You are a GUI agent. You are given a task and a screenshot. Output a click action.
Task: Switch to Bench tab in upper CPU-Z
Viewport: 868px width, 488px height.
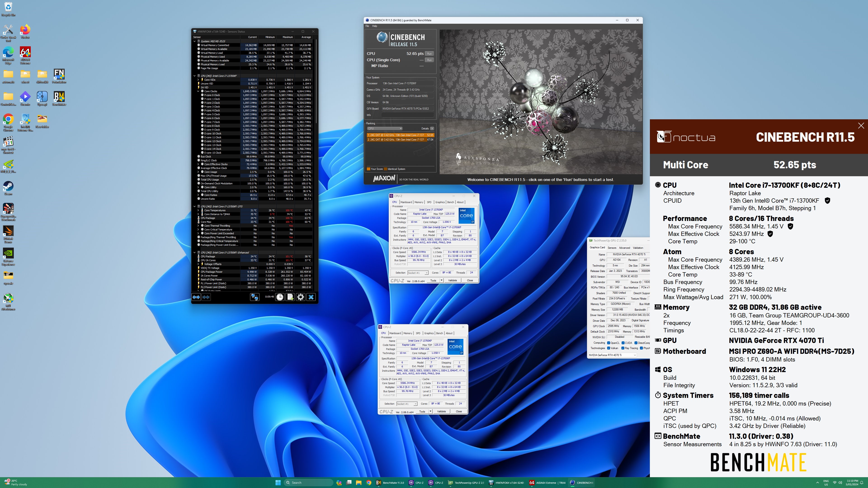click(451, 202)
